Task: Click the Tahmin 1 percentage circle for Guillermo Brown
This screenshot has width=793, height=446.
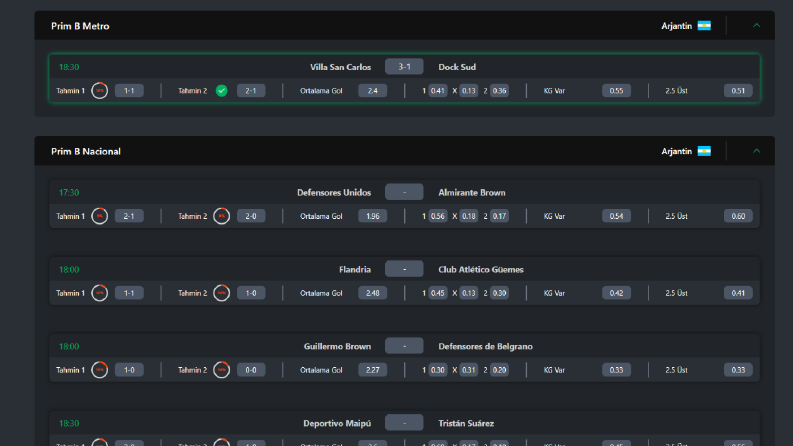Action: click(100, 370)
